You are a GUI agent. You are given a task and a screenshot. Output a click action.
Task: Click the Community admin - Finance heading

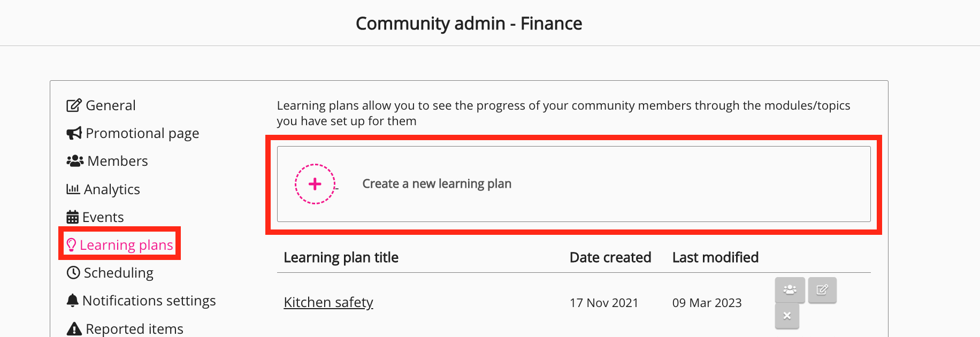coord(469,24)
